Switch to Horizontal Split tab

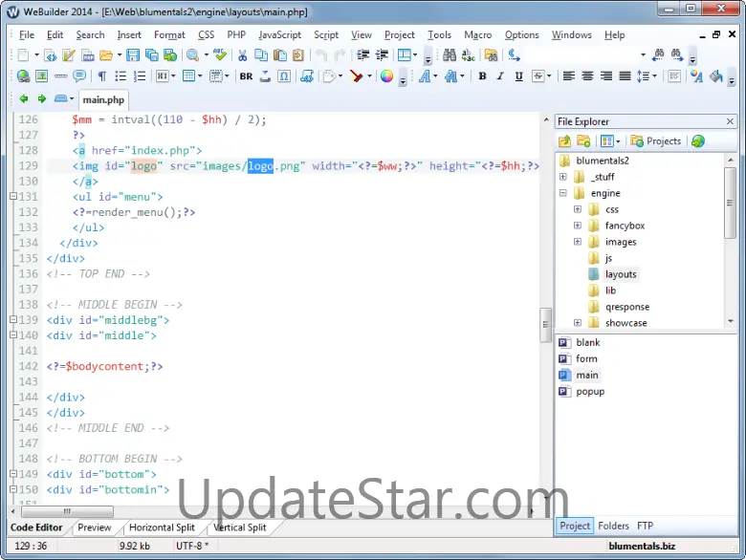click(x=162, y=528)
